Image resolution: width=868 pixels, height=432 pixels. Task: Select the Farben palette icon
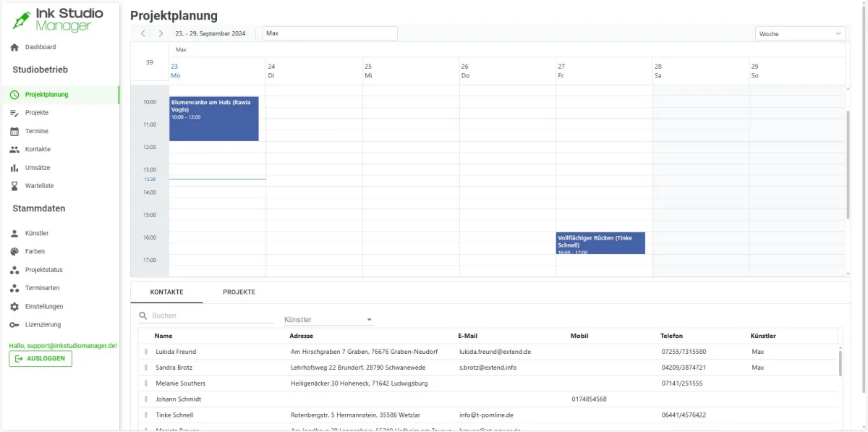[14, 252]
